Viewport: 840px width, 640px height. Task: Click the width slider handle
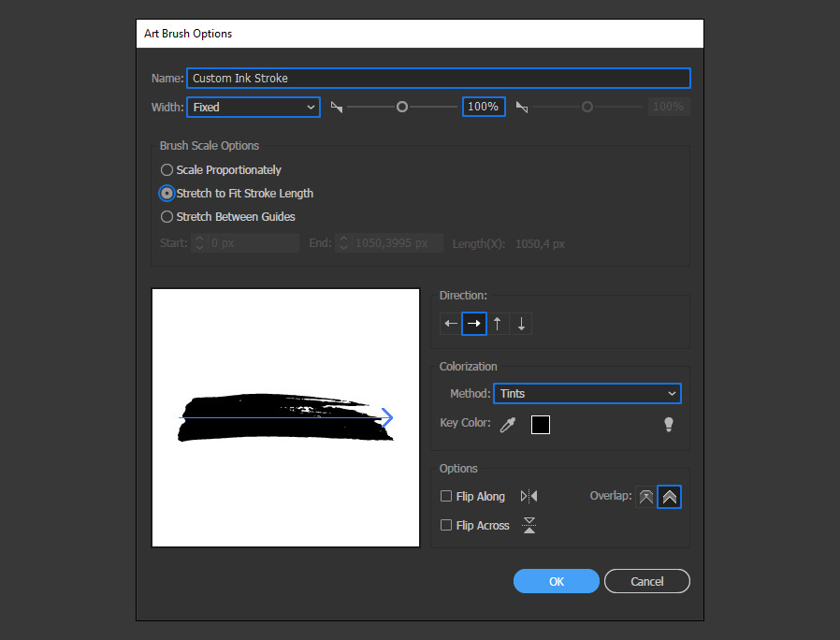pos(402,108)
